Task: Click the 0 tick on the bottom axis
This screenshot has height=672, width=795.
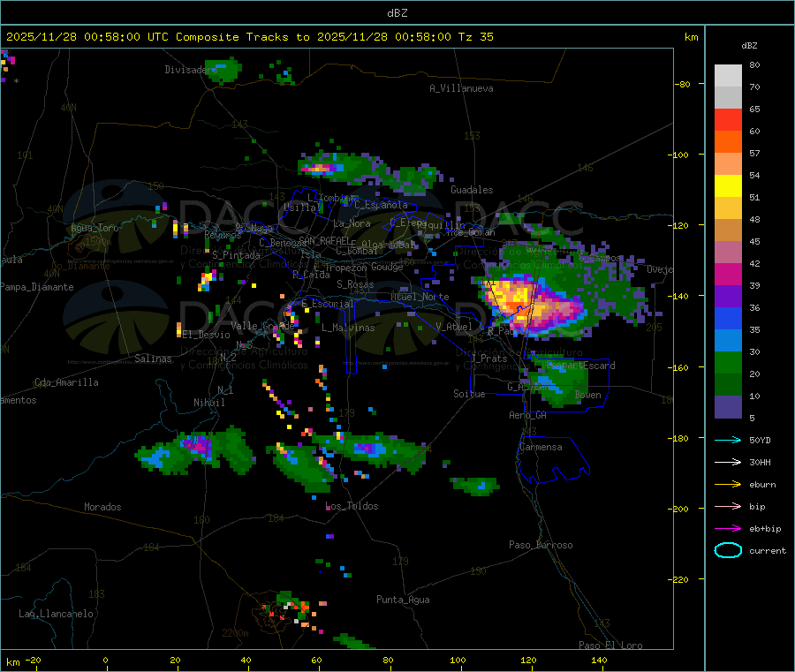Action: (x=105, y=660)
